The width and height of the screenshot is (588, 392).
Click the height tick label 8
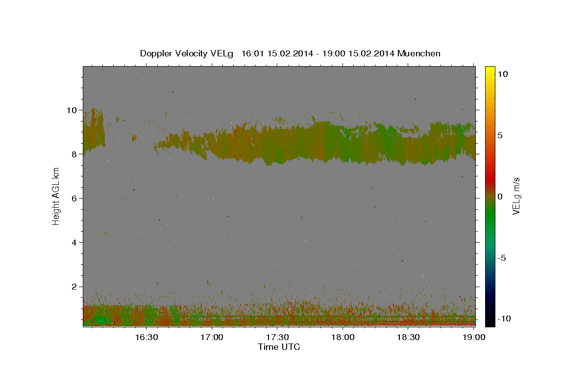click(x=75, y=154)
